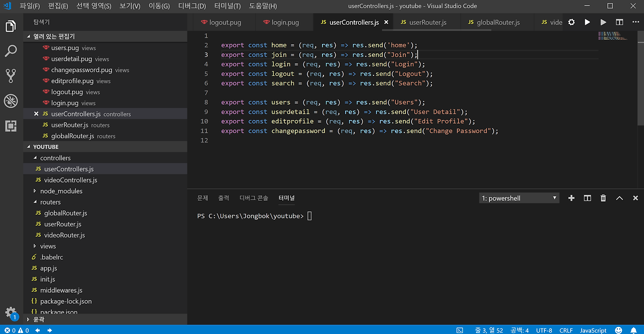Open the Search view icon
Screen dimensions: 644x334
pos(11,51)
